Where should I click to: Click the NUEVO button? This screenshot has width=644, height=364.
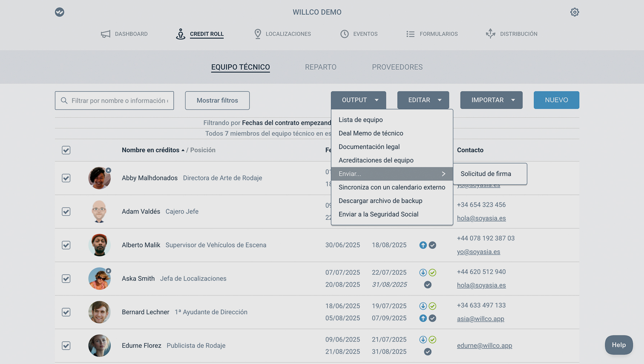556,100
